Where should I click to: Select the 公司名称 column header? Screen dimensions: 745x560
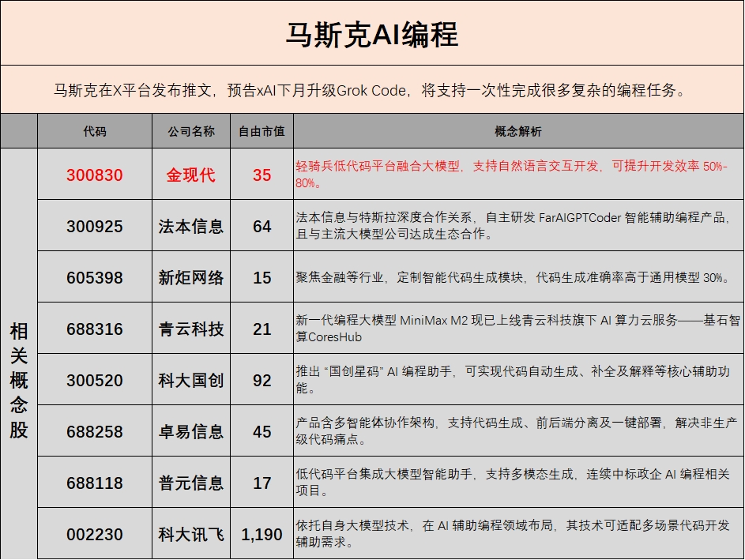point(191,131)
